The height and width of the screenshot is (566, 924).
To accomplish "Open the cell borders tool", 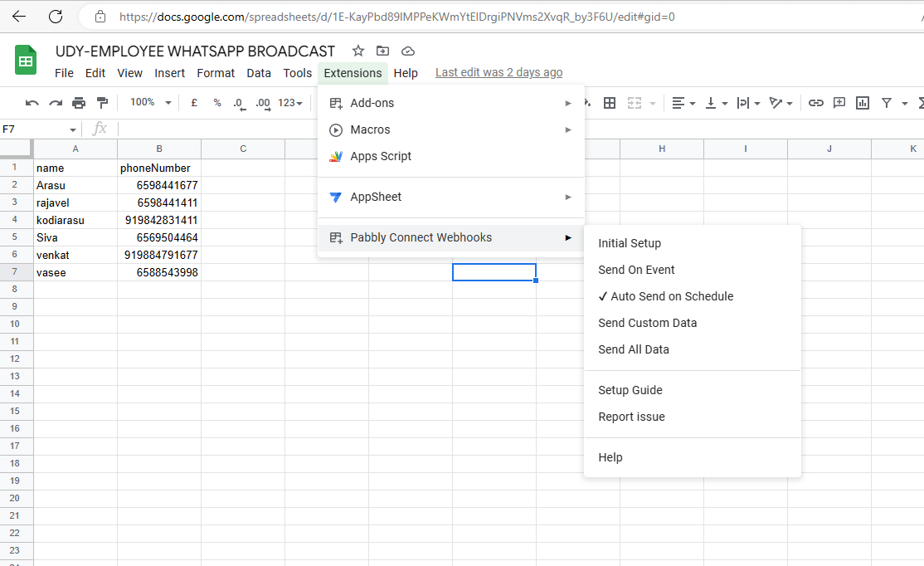I will 610,103.
